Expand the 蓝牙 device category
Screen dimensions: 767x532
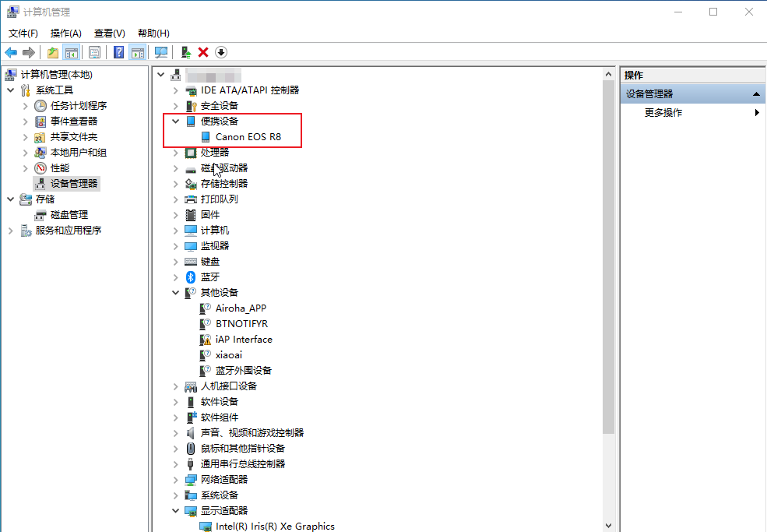pos(176,277)
